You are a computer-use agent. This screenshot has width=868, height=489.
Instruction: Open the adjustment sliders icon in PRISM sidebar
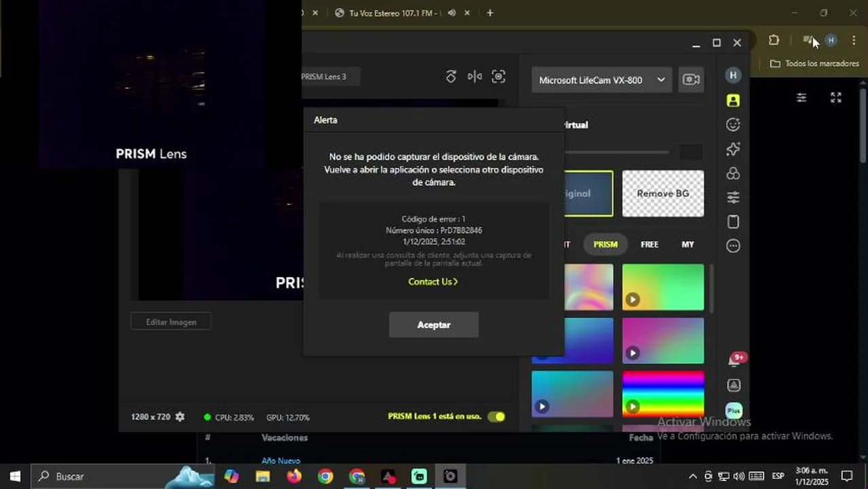(x=733, y=198)
